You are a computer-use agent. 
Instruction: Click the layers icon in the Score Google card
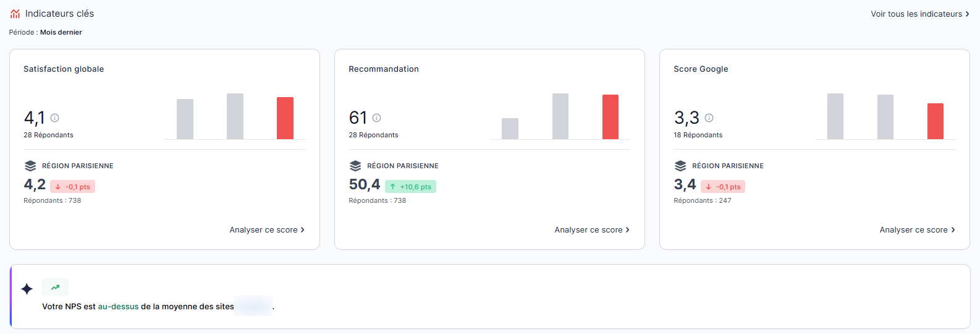point(680,166)
